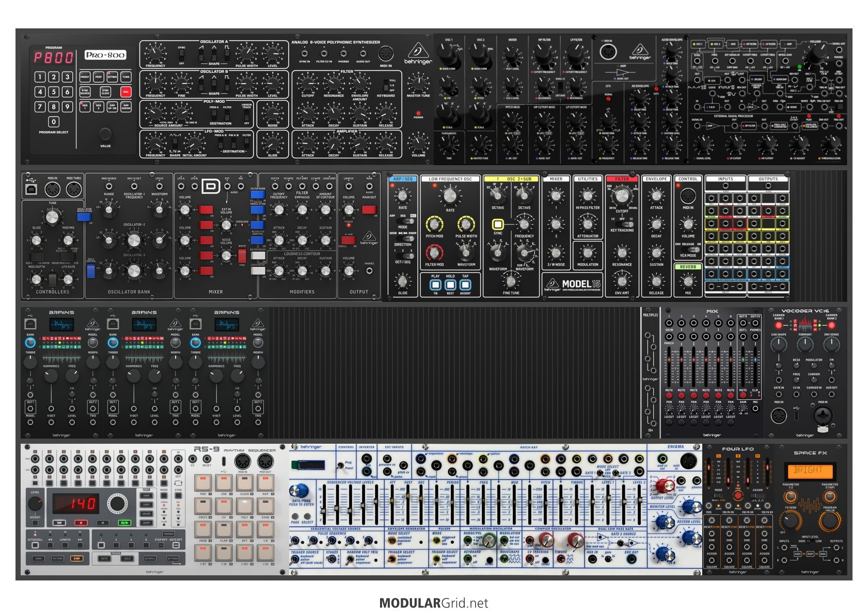
Task: Toggle the Pro-800 filter KEYBOARD switch
Action: [x=386, y=85]
